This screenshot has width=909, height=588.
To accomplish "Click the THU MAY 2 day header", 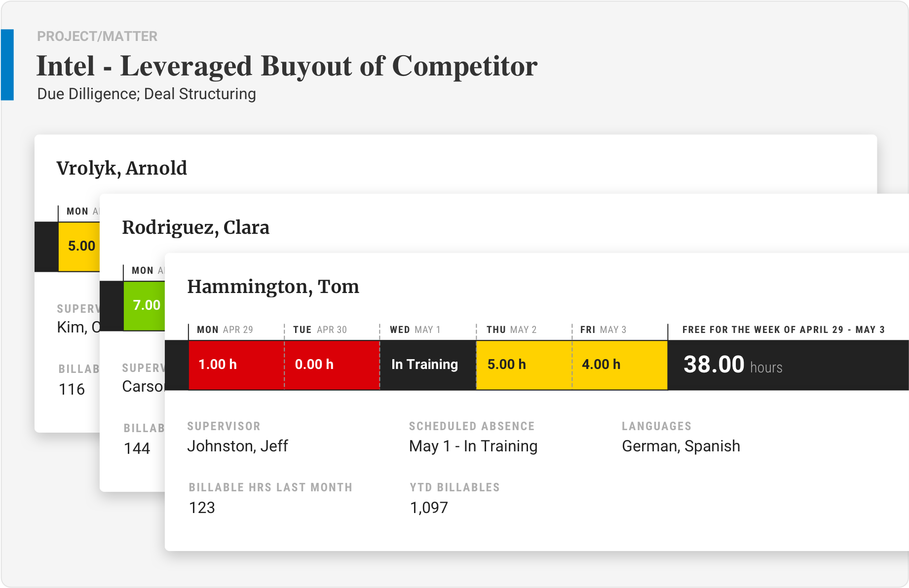I will [x=511, y=330].
